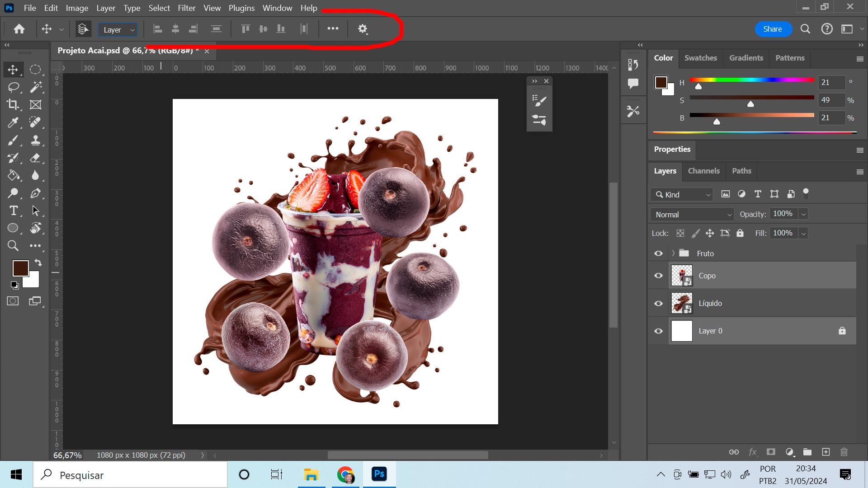Click the toolbar settings gear icon
Image resolution: width=868 pixels, height=488 pixels.
[x=362, y=28]
